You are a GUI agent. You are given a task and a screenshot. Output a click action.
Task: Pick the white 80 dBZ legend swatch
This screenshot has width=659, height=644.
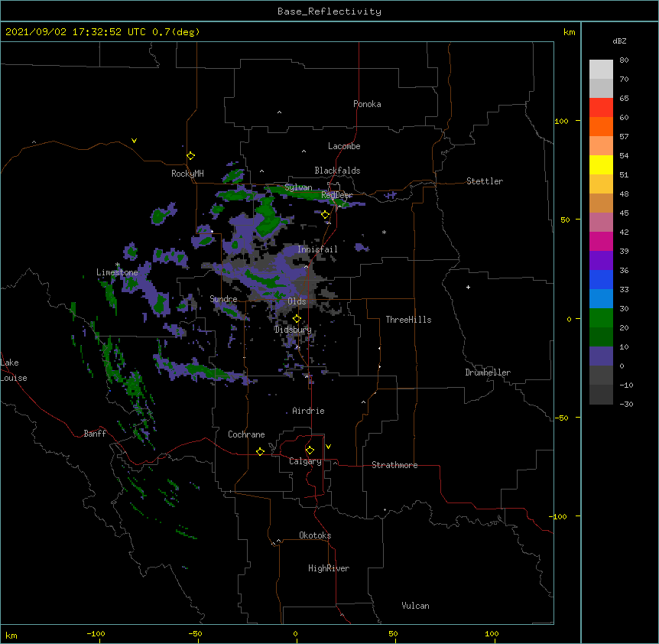click(x=601, y=70)
